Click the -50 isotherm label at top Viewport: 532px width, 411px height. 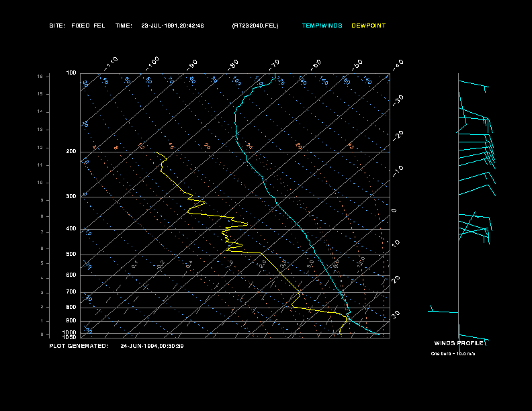pyautogui.click(x=357, y=65)
